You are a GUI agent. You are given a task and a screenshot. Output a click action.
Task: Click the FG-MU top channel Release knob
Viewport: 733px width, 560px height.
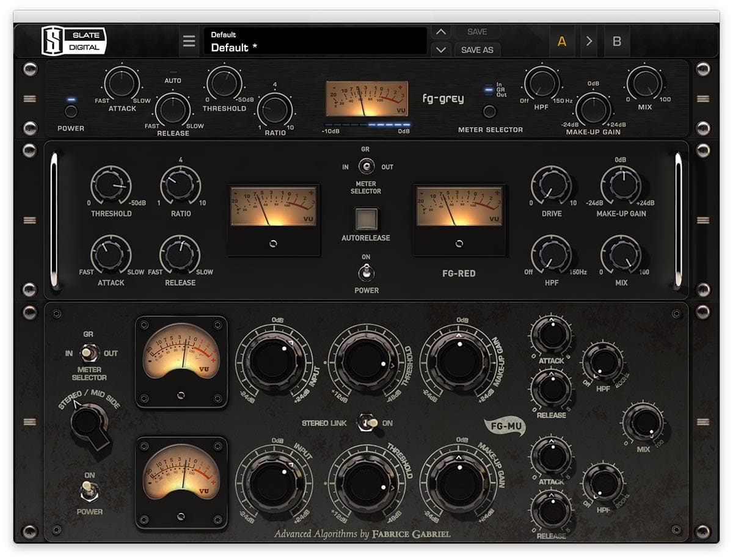pyautogui.click(x=552, y=388)
